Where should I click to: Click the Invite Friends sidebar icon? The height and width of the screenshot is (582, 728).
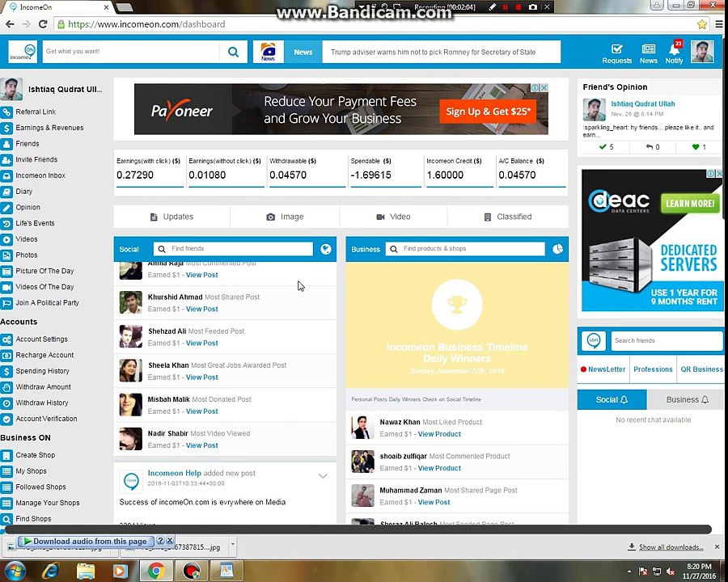(x=6, y=160)
